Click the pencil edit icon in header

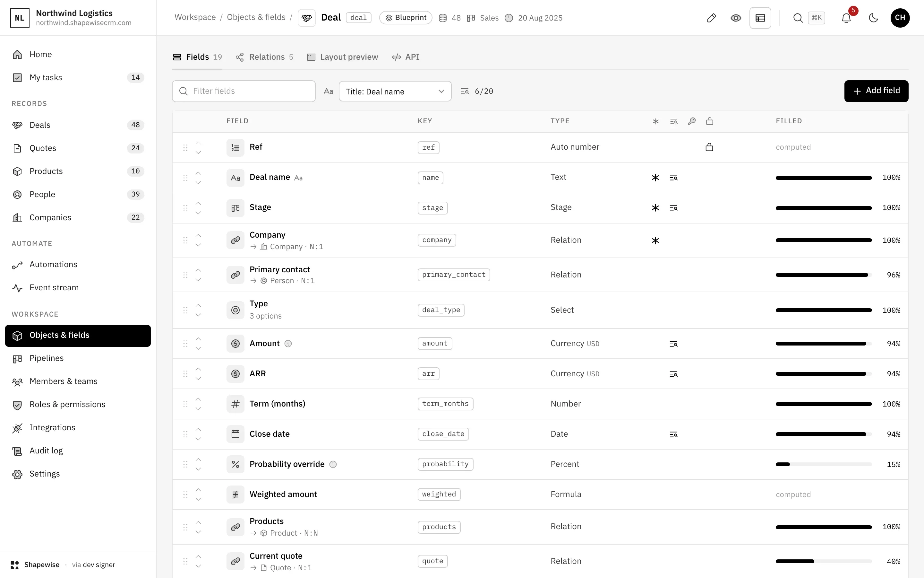(711, 18)
